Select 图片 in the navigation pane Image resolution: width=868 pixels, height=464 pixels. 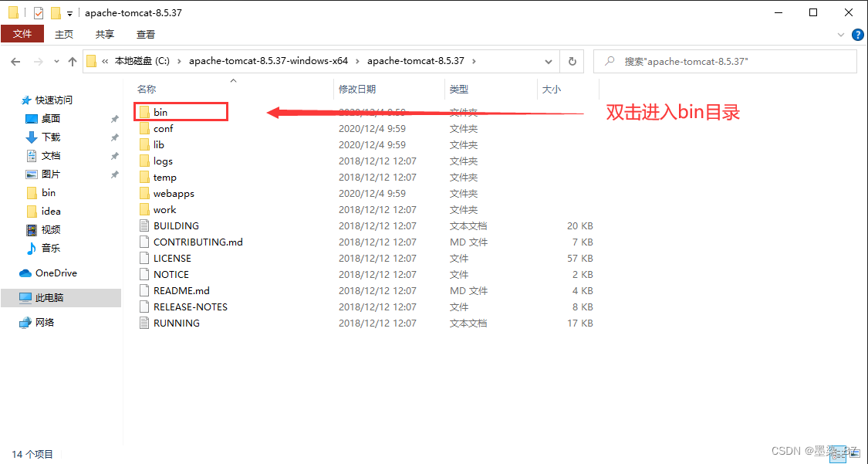click(x=51, y=174)
